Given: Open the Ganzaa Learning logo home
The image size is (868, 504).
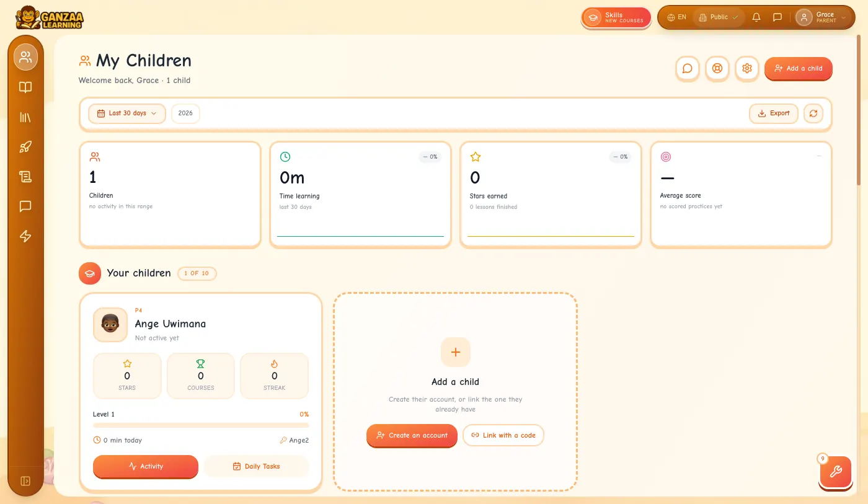Looking at the screenshot, I should pos(50,17).
